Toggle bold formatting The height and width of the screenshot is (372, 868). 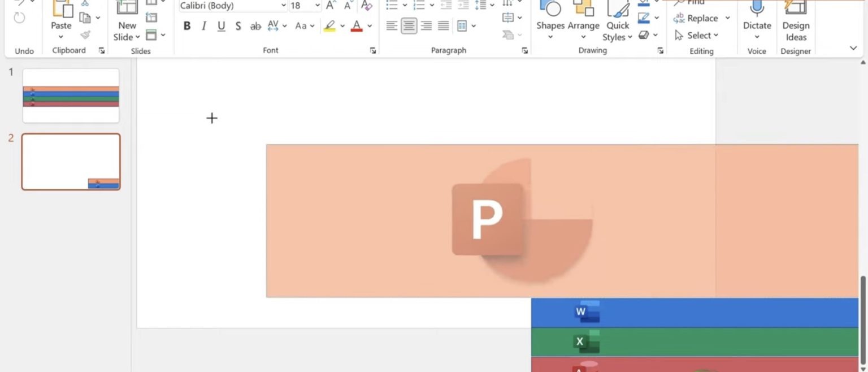coord(186,25)
